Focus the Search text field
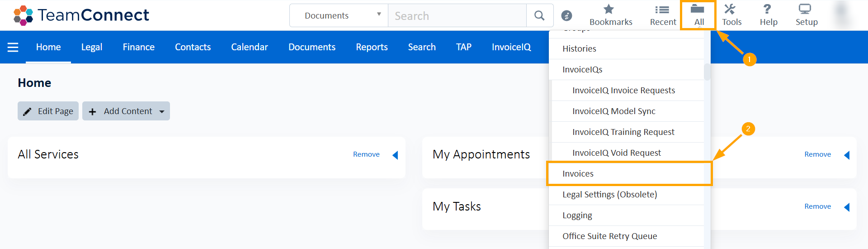This screenshot has height=249, width=868. (x=457, y=16)
